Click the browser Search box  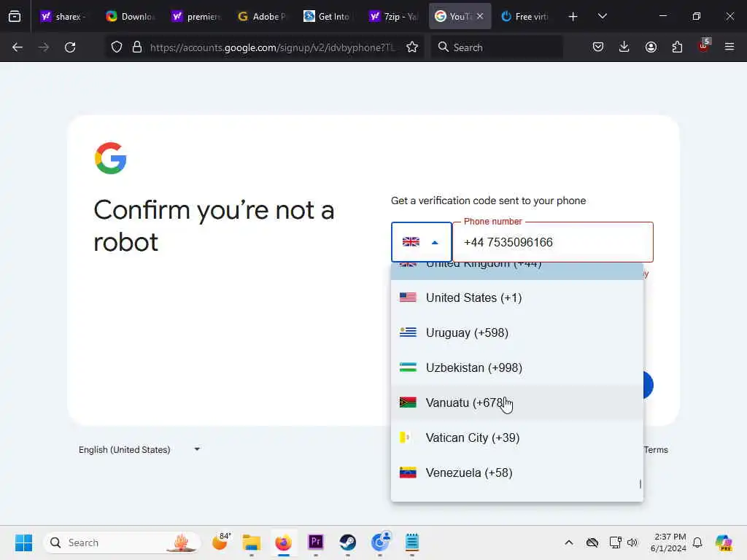[x=496, y=47]
